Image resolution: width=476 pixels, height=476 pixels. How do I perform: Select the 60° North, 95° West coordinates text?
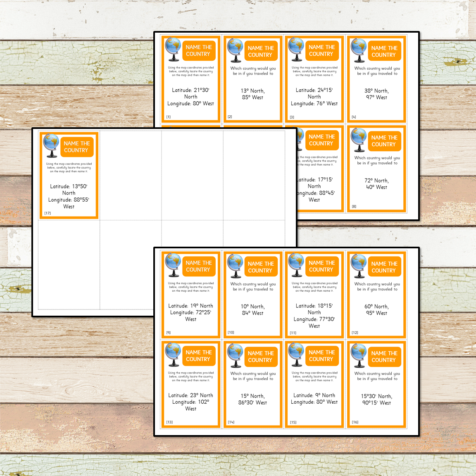click(376, 310)
